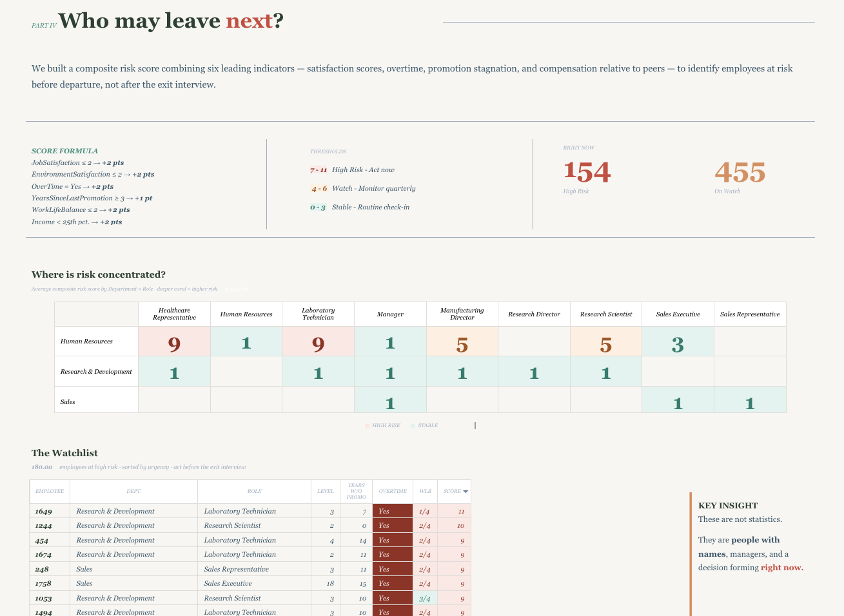Click 'Research Director' heatmap column header
Viewport: 844px width, 616px height.
coord(534,314)
